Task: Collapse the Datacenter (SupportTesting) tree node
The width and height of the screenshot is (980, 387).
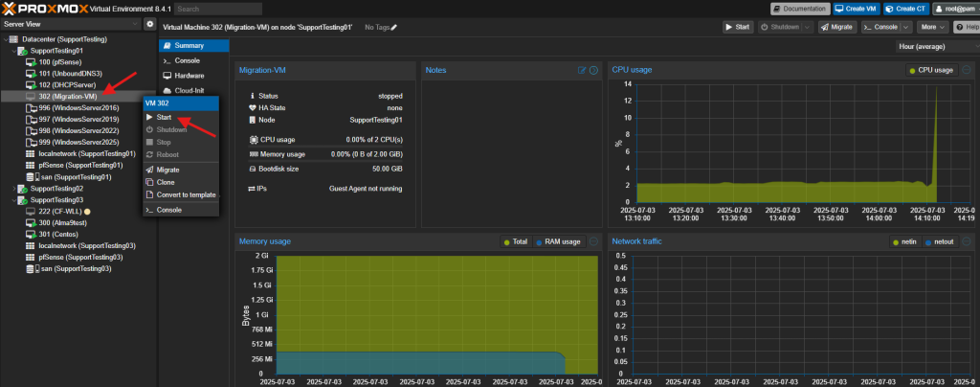Action: 6,39
